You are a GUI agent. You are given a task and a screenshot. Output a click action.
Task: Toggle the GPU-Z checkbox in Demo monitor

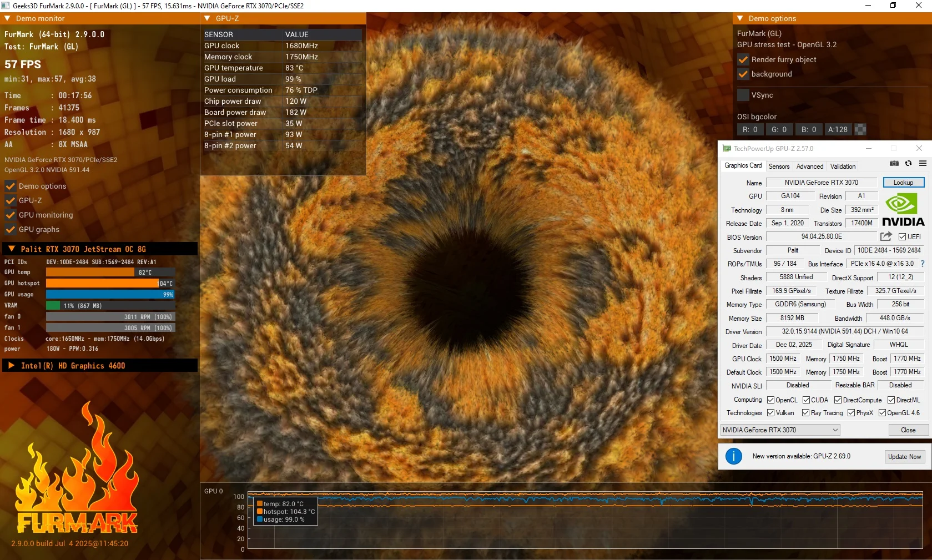tap(10, 200)
